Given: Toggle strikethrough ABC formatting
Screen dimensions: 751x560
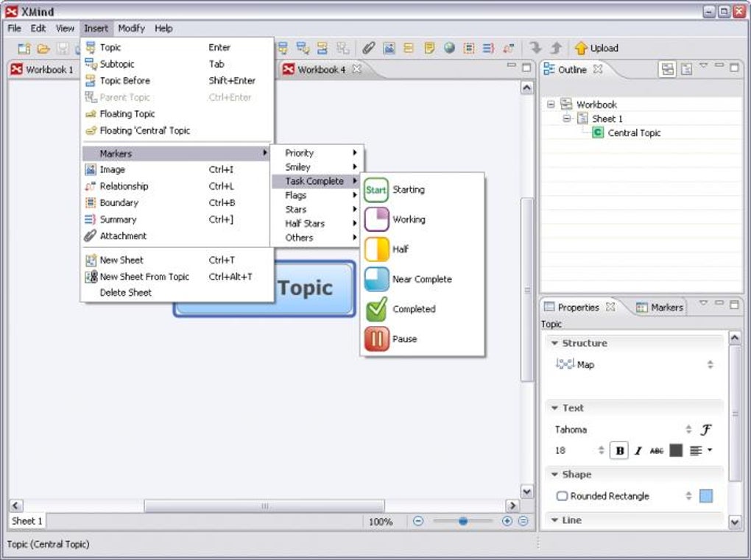Looking at the screenshot, I should (x=656, y=451).
